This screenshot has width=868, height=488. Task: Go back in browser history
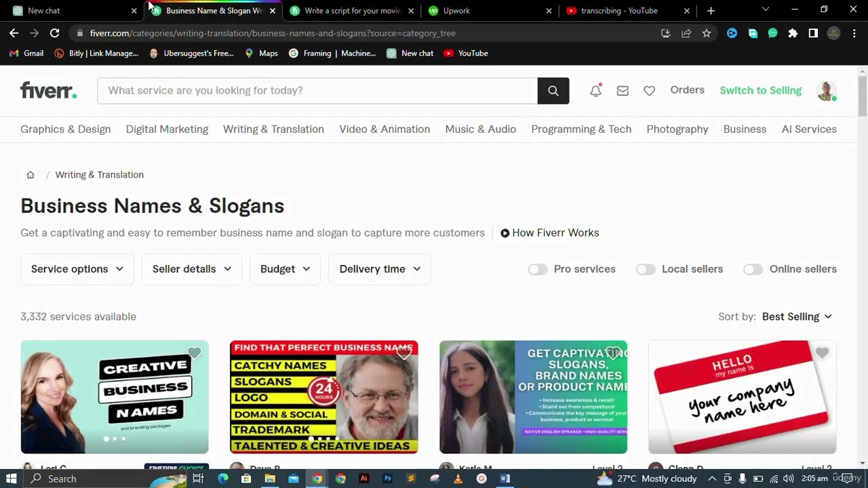14,33
